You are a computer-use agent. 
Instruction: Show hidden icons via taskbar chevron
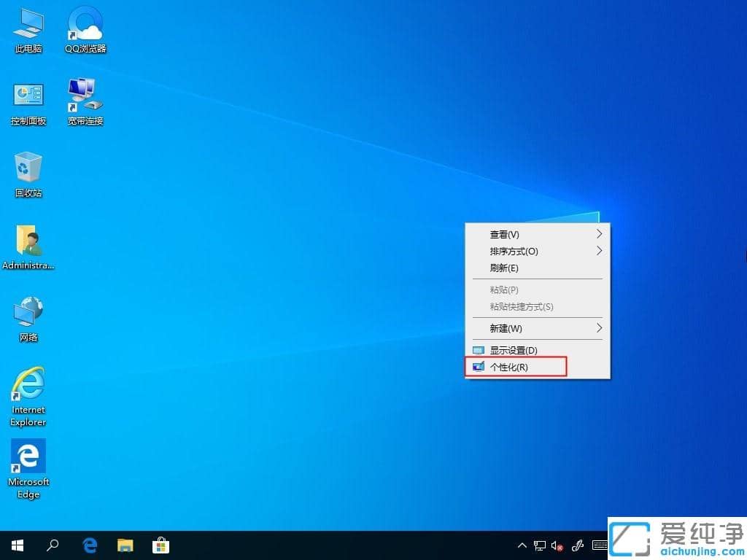522,545
